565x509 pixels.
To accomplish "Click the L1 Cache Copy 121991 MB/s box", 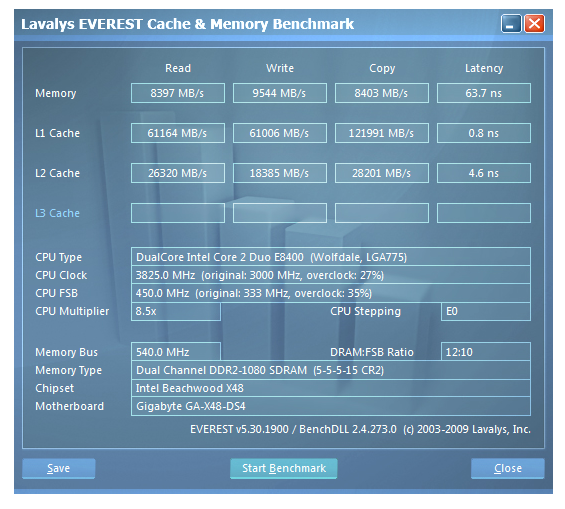I will 382,133.
